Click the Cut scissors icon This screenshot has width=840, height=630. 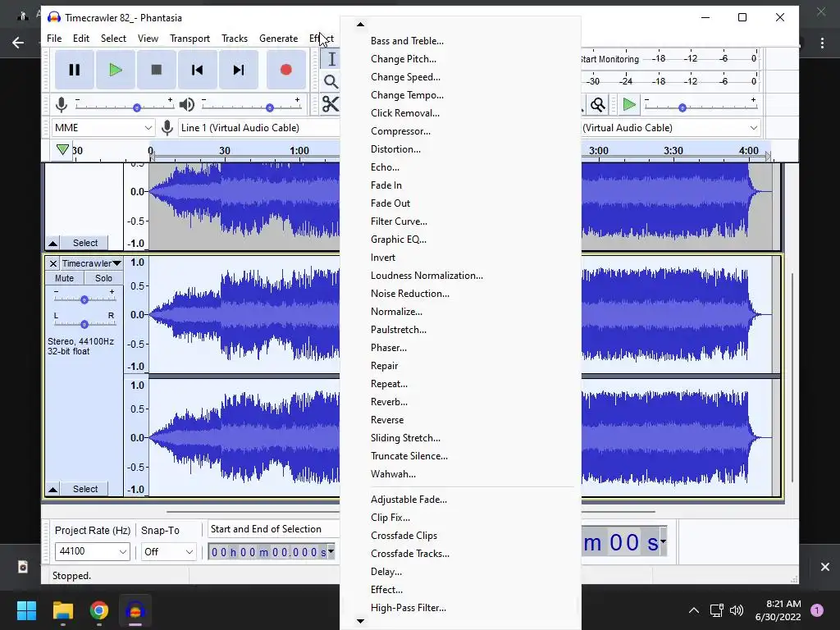coord(331,104)
